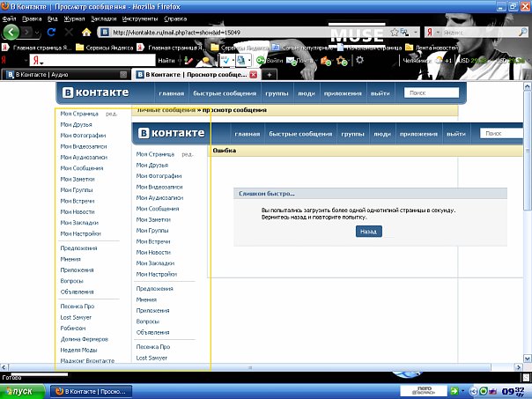Reload the page with the refresh icon
This screenshot has height=399, width=532.
pyautogui.click(x=51, y=33)
